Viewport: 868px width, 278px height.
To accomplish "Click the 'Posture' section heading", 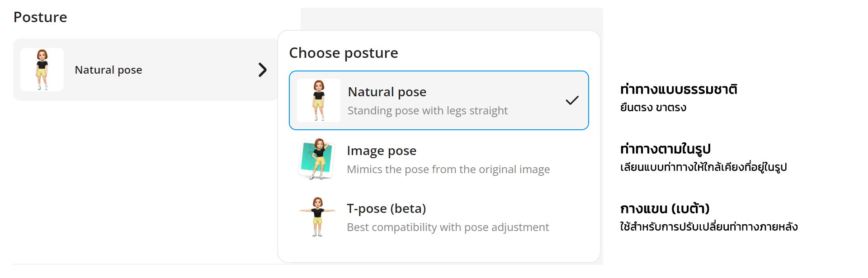I will click(40, 17).
